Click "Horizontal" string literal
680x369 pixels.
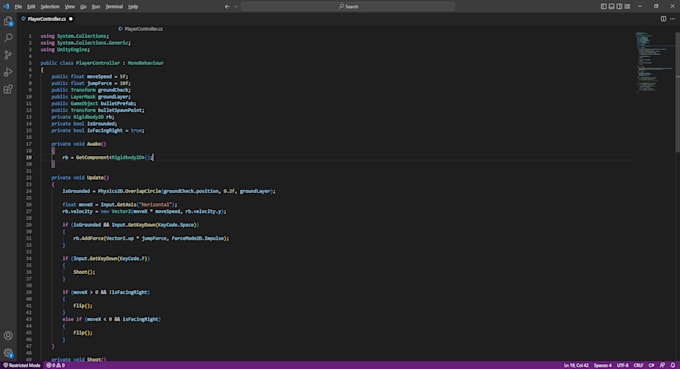[x=156, y=205]
